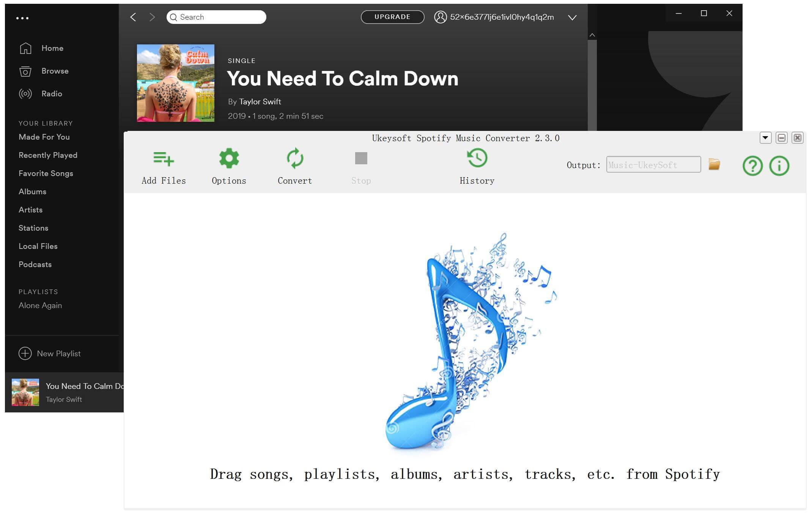
Task: Expand Spotify account menu dropdown
Action: point(572,17)
